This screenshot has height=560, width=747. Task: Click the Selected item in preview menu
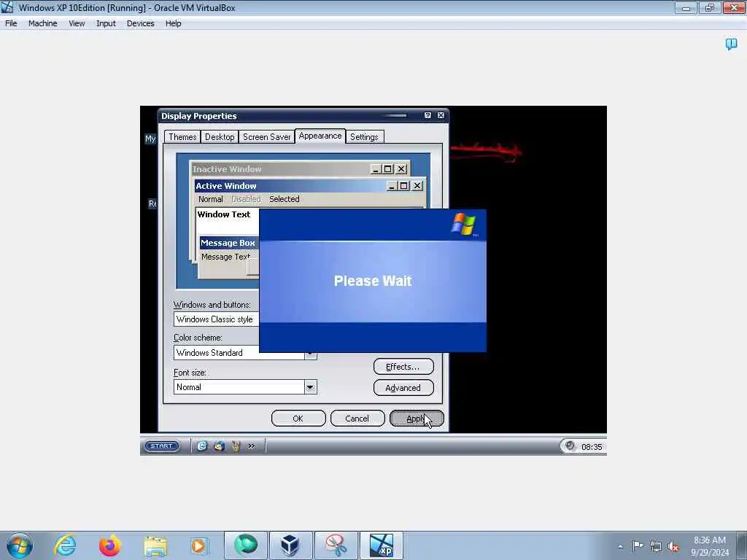click(x=285, y=199)
